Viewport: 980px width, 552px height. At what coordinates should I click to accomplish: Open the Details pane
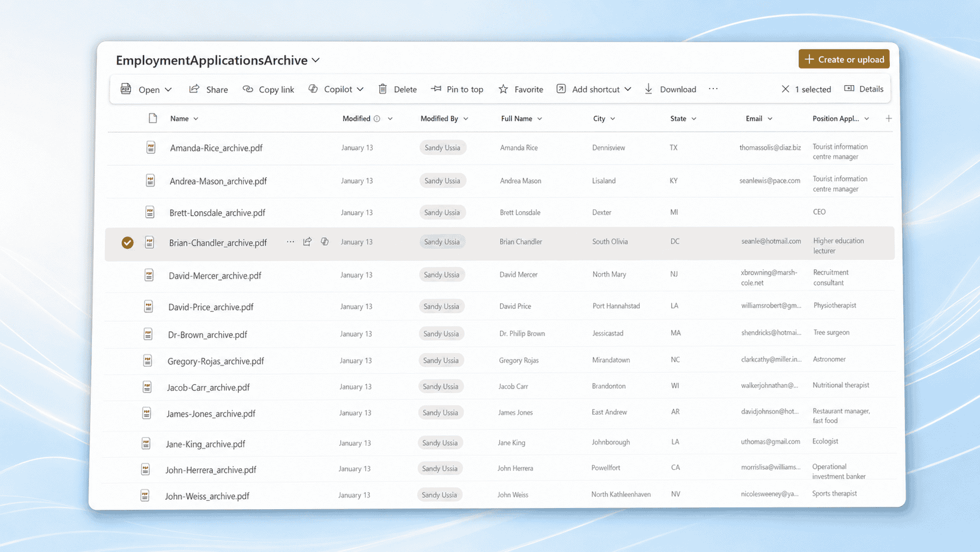(864, 89)
